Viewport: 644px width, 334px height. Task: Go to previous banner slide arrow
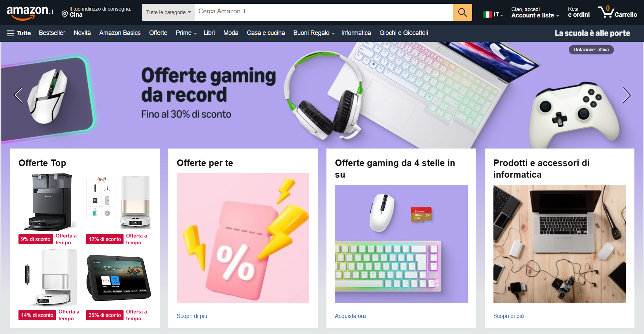click(18, 95)
